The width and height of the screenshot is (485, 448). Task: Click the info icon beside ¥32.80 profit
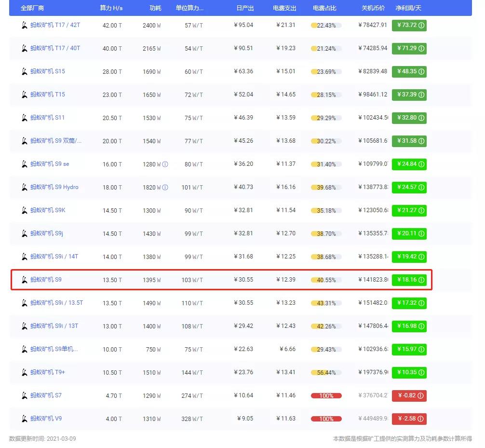click(x=421, y=118)
